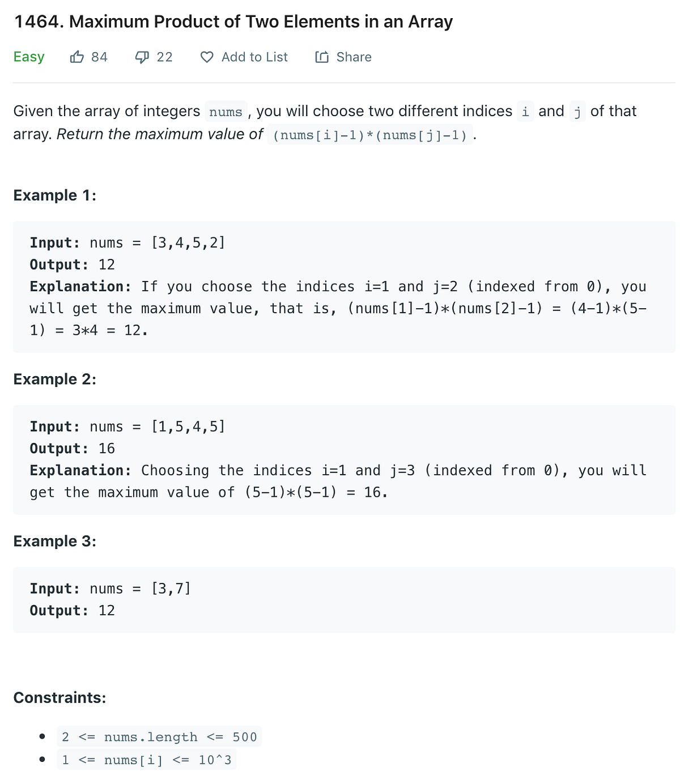Click the like count showing 84

99,56
